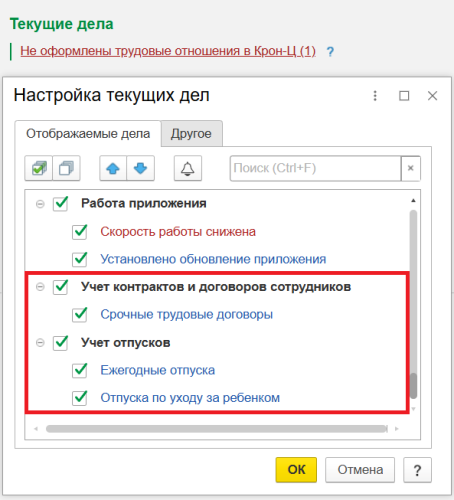Click the Поиск (Ctrl+F) search field
The width and height of the screenshot is (454, 500).
click(x=315, y=168)
